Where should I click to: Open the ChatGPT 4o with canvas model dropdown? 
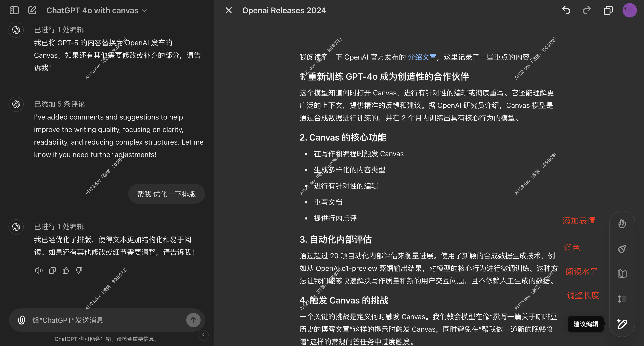coord(97,10)
